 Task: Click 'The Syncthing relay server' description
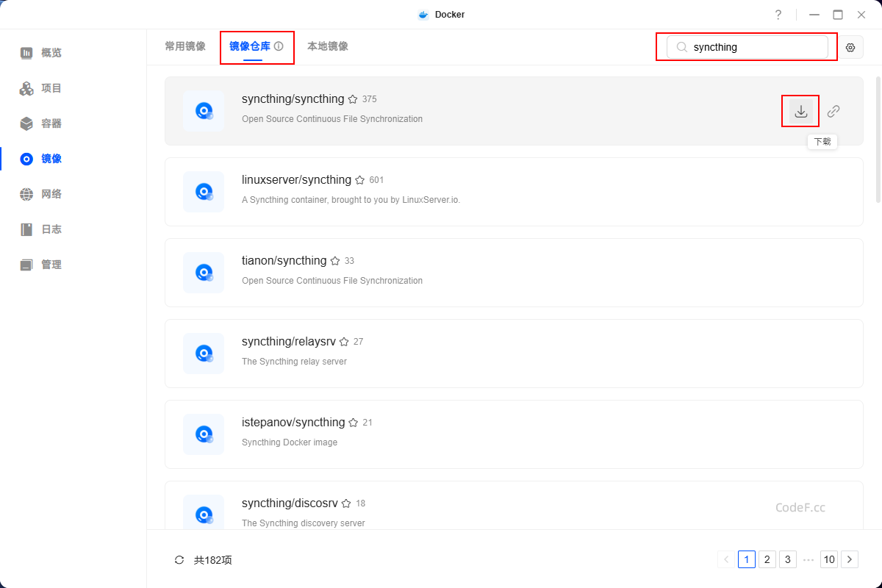pyautogui.click(x=294, y=362)
